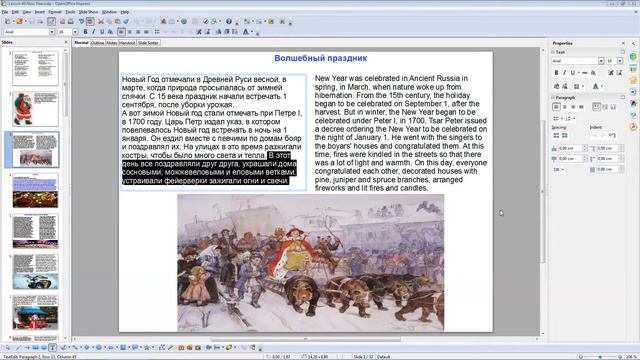The width and height of the screenshot is (640, 360).
Task: Toggle Bold in the top formatting toolbar
Action: 85,32
